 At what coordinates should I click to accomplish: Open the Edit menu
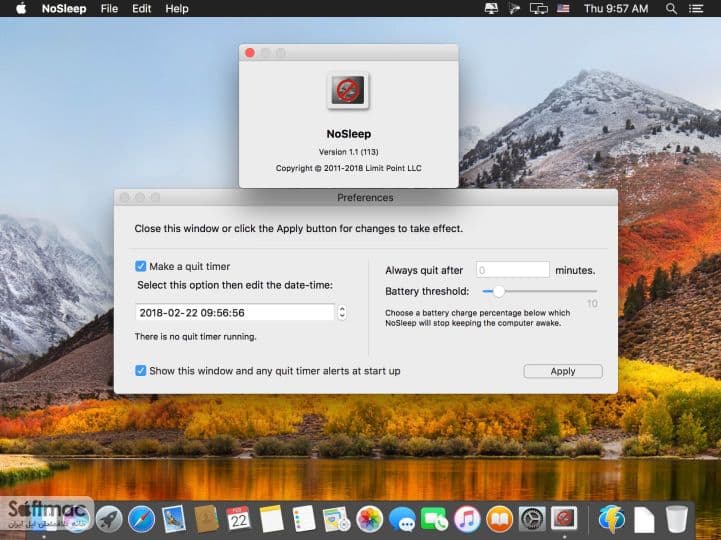click(141, 9)
